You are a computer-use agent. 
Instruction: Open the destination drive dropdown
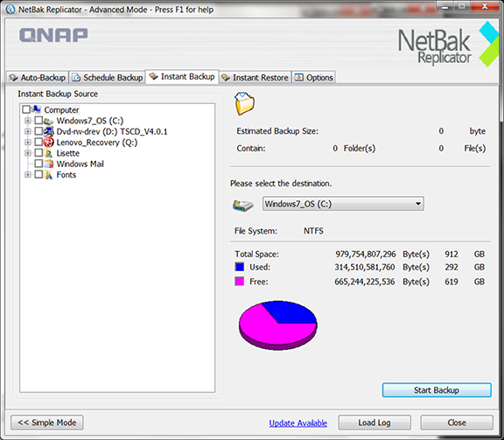[343, 204]
